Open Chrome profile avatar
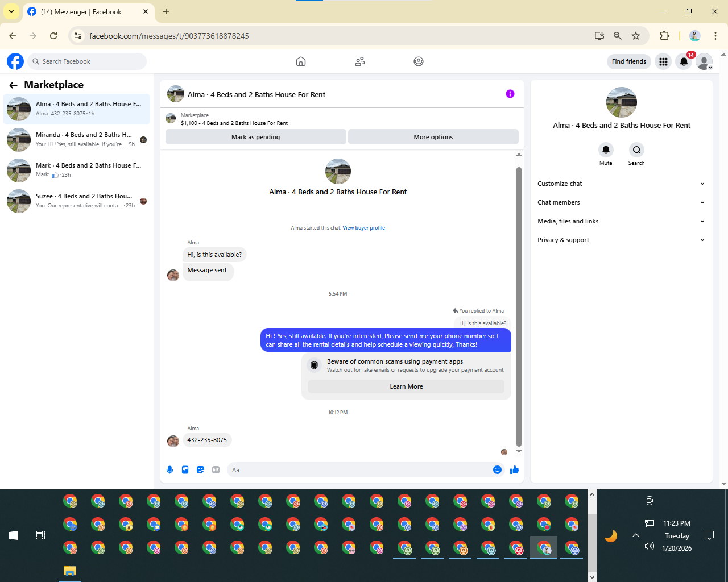 click(694, 36)
